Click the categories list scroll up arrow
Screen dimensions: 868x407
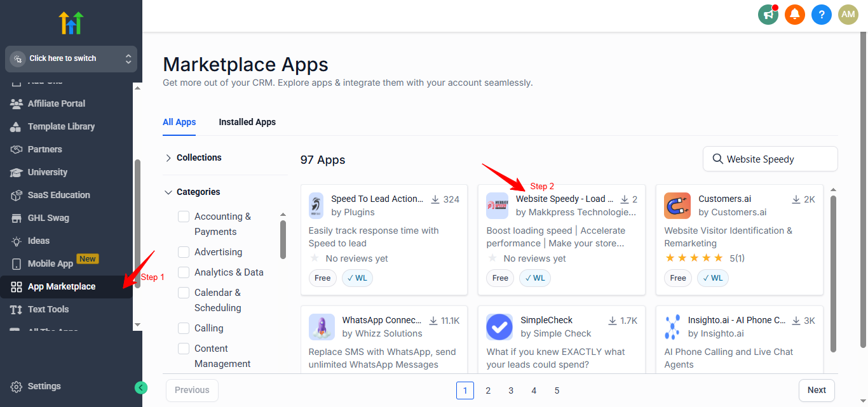point(283,215)
